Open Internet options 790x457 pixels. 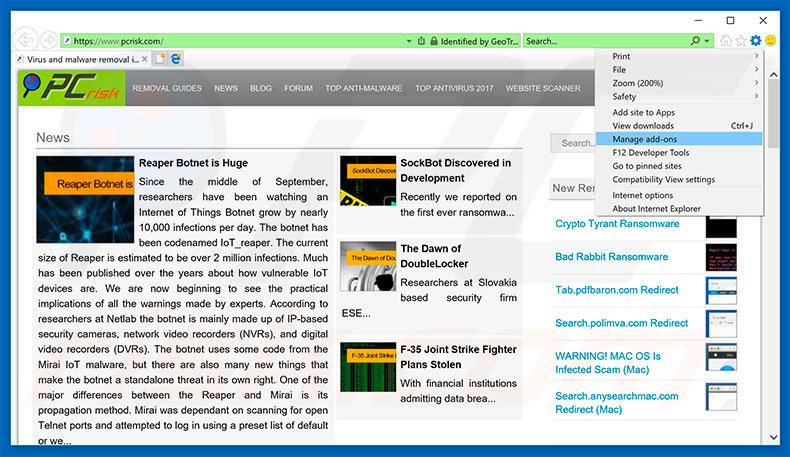coord(679,195)
